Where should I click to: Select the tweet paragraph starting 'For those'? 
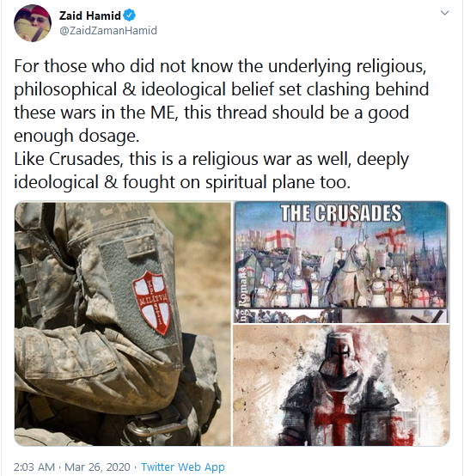(221, 101)
